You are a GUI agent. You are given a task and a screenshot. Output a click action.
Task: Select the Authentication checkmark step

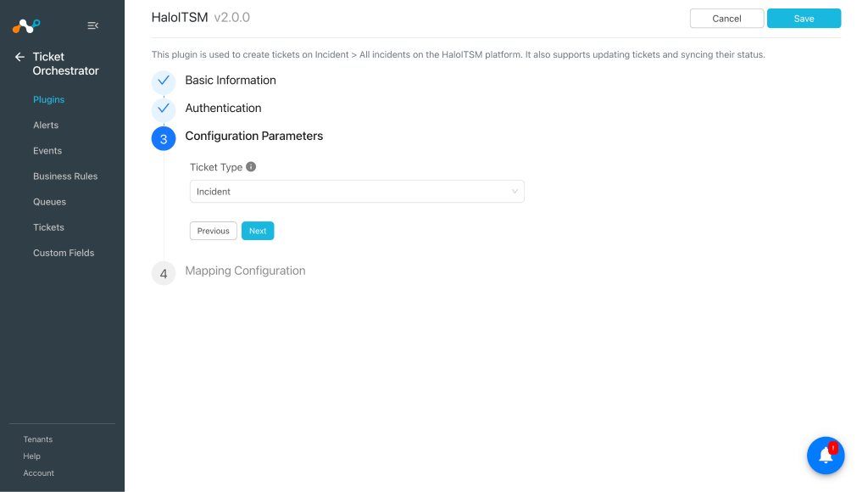(x=164, y=109)
